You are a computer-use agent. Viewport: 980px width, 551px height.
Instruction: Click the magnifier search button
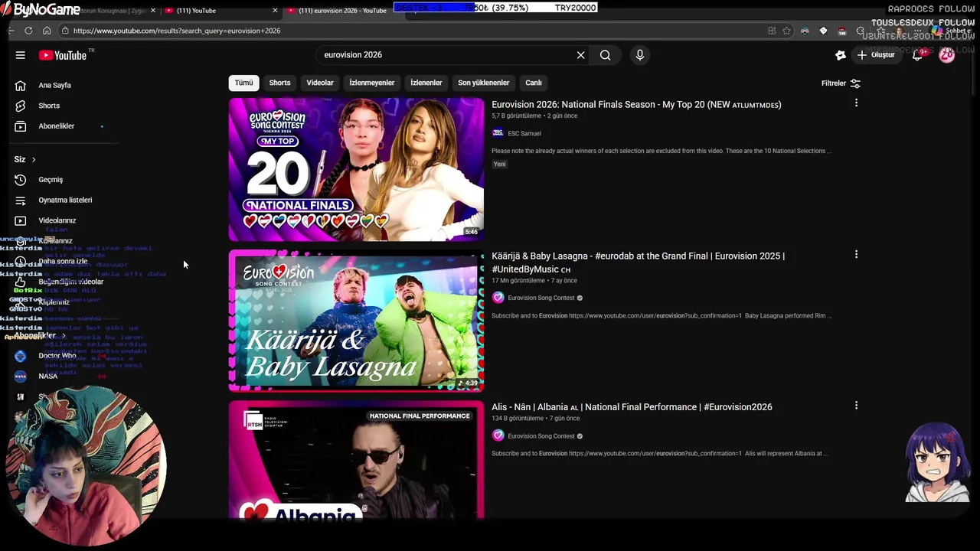[x=605, y=55]
